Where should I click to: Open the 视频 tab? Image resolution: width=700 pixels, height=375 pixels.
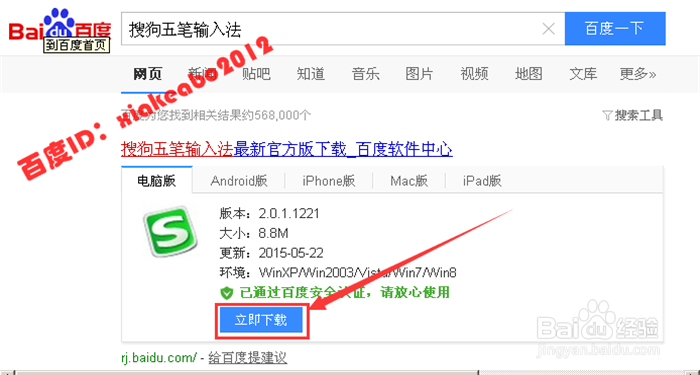point(474,74)
